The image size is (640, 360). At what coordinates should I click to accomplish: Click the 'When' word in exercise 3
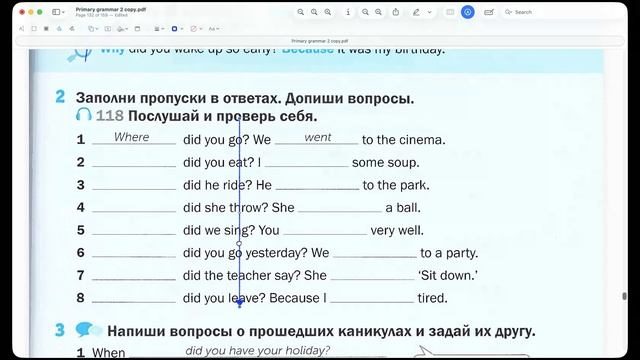(x=108, y=352)
